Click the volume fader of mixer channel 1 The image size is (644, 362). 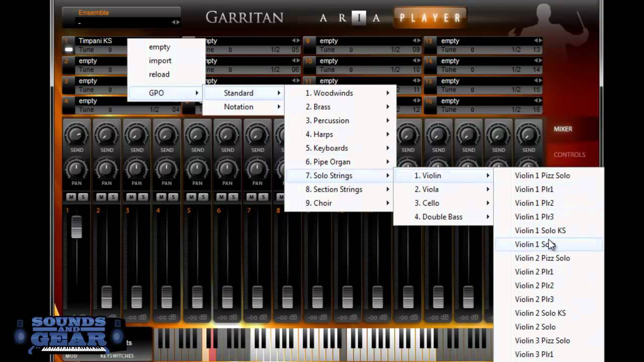pyautogui.click(x=76, y=227)
